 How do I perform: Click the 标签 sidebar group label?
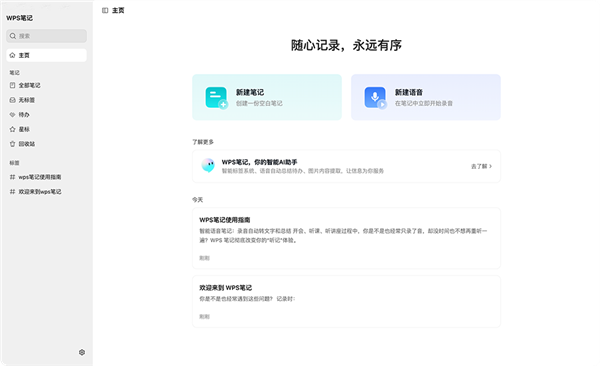coord(15,163)
